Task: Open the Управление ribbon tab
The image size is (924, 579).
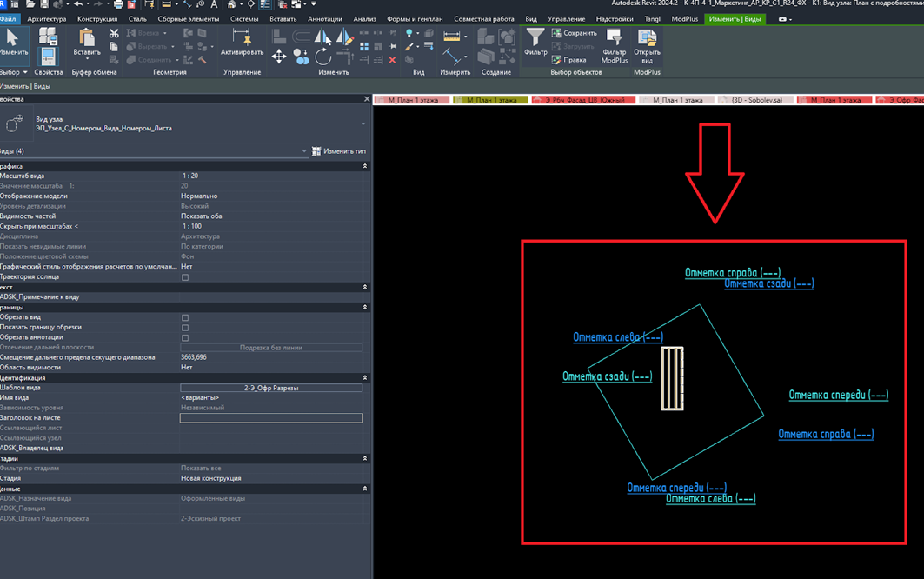Action: coord(566,19)
